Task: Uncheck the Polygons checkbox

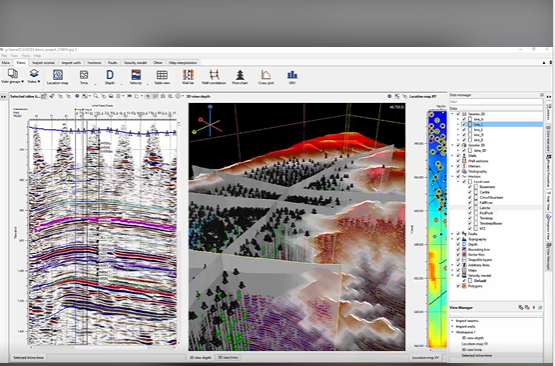Action: pos(458,286)
